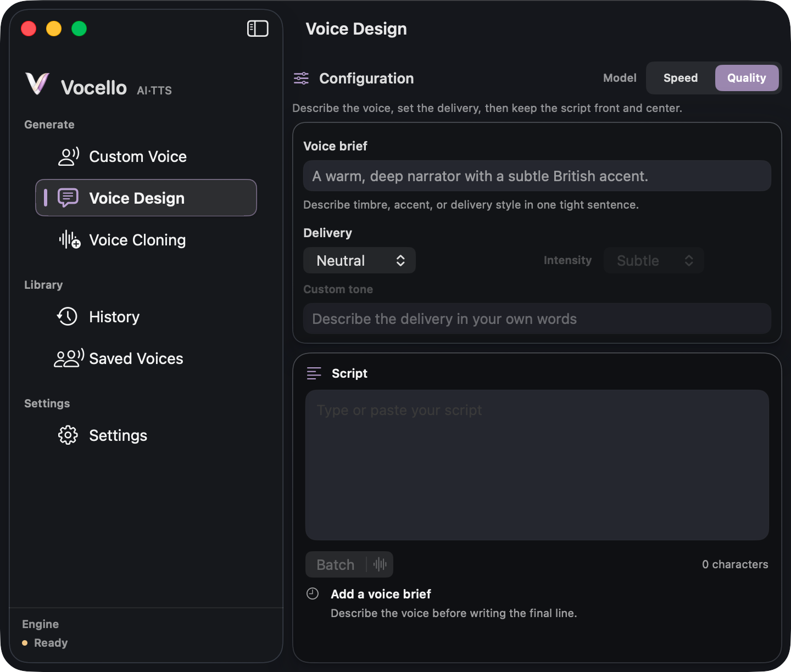The image size is (791, 672).
Task: Open the Settings page
Action: click(146, 435)
